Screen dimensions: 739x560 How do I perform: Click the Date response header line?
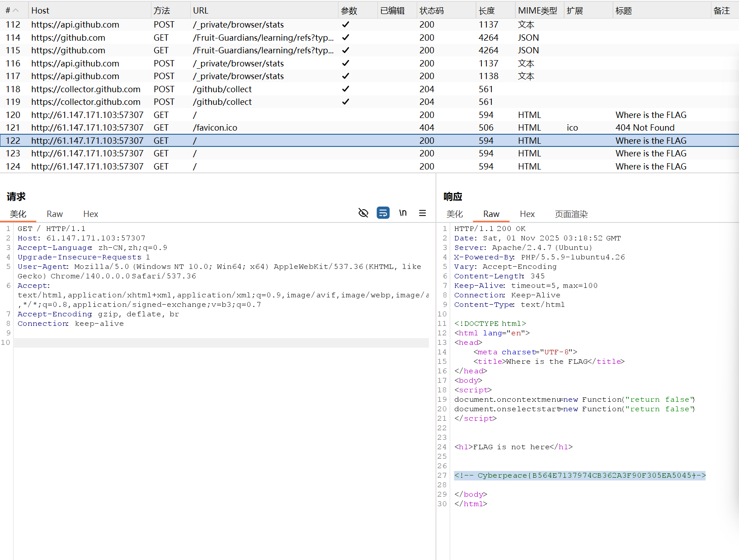point(537,238)
